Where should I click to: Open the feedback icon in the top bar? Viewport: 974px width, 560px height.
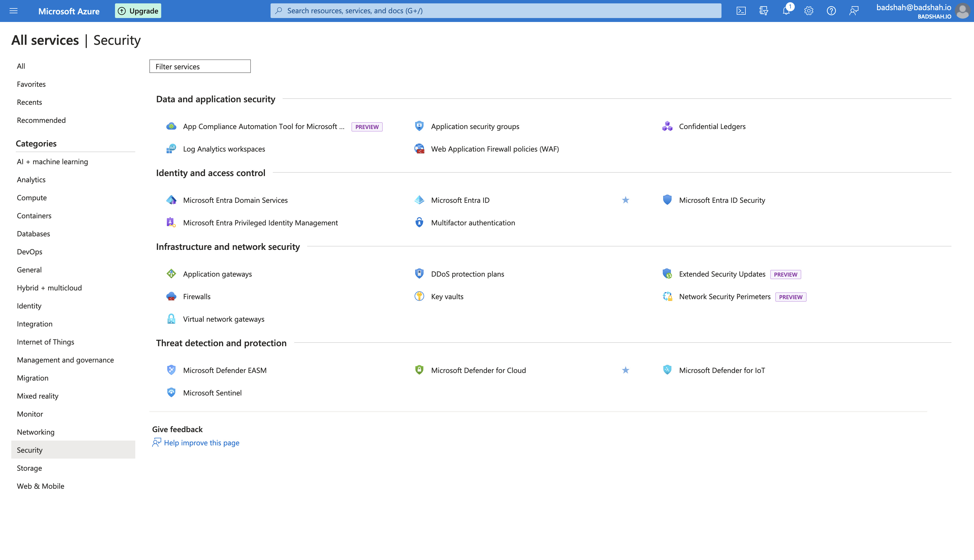[854, 10]
